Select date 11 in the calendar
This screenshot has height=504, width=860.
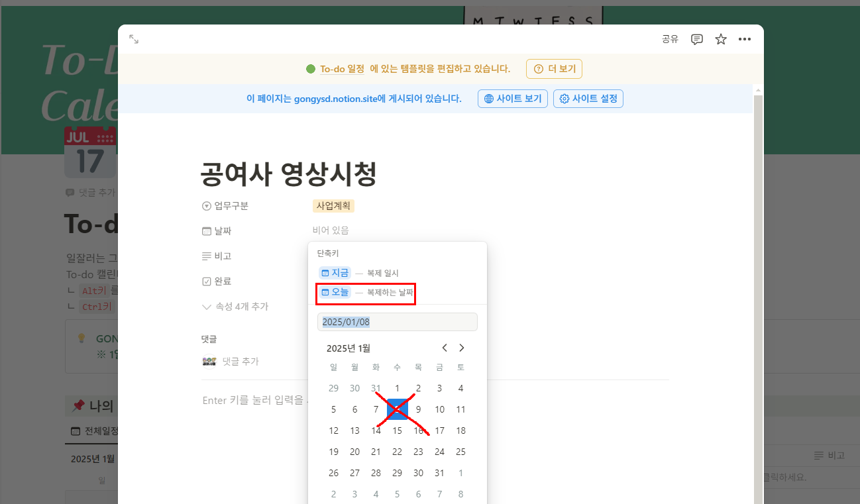(460, 409)
